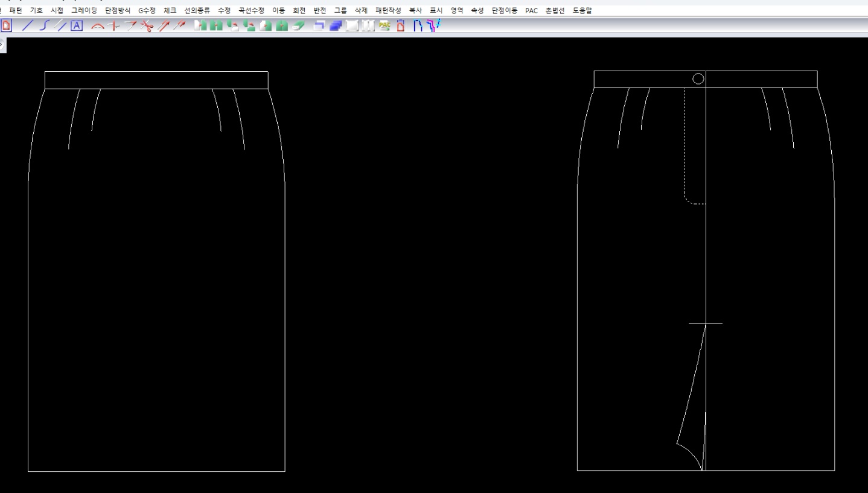This screenshot has width=868, height=493.
Task: Select the green eraser tool icon
Action: pyautogui.click(x=299, y=25)
